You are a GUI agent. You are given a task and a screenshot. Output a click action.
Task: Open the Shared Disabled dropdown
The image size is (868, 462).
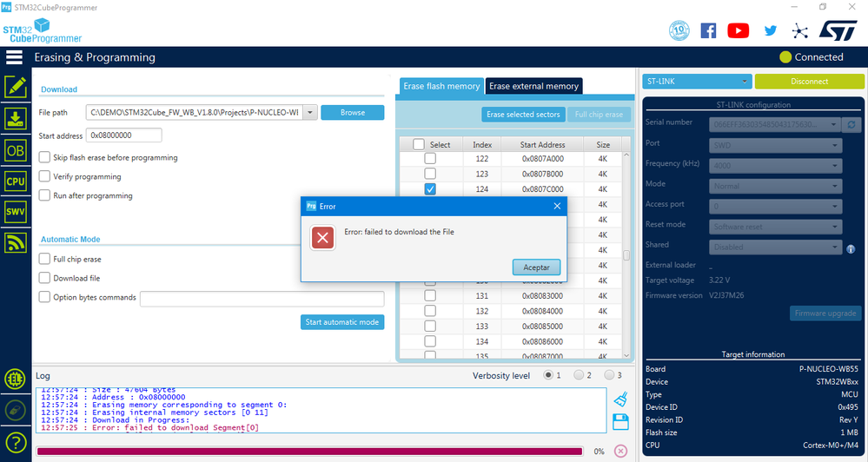tap(775, 247)
